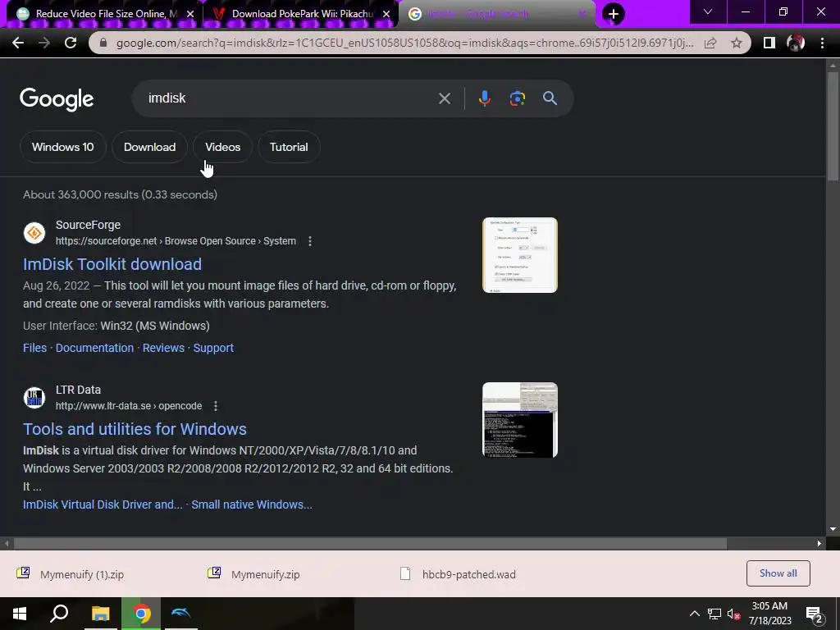Click the ImDisk Toolkit result thumbnail
Screen dimensions: 840x630
coord(519,255)
